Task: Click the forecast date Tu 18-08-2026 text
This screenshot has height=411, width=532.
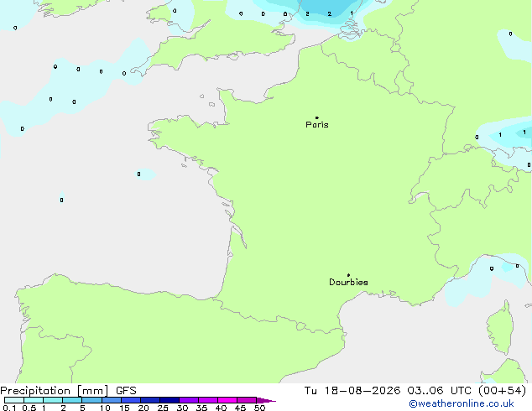Action: pos(352,391)
